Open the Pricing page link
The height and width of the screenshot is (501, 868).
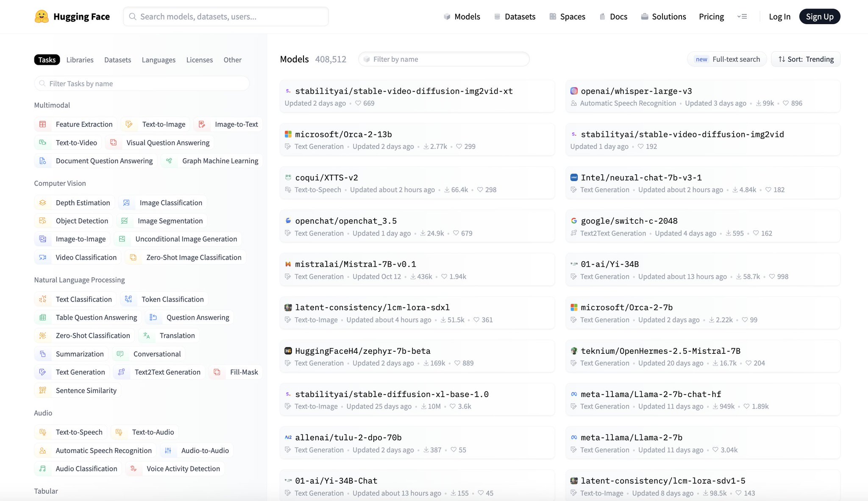click(711, 17)
